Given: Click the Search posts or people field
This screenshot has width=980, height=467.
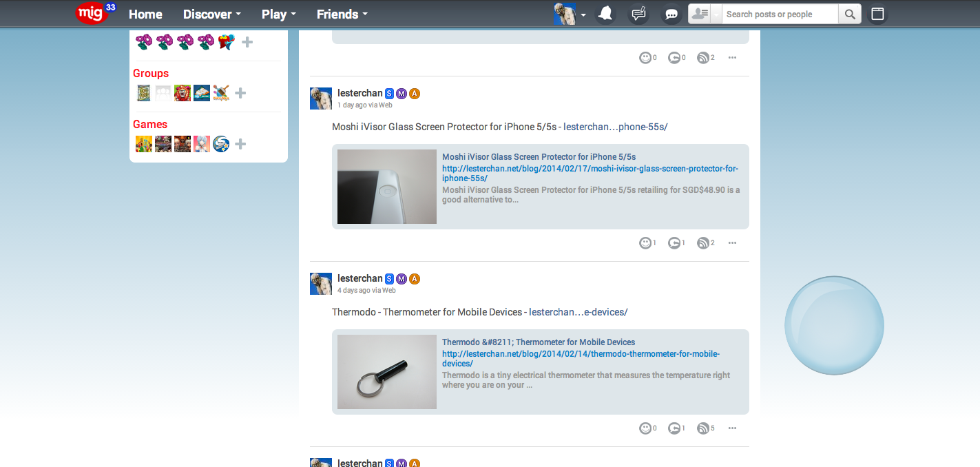Looking at the screenshot, I should tap(780, 14).
